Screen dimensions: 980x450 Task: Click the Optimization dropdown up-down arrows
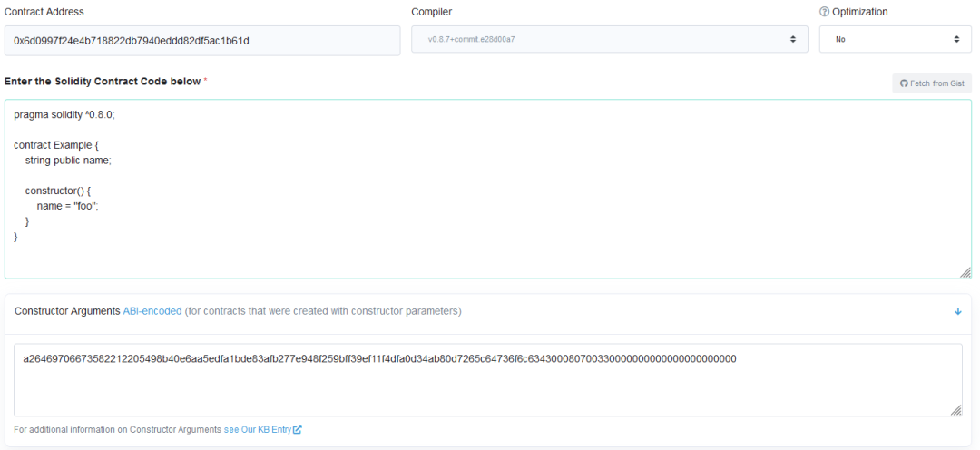pos(956,39)
